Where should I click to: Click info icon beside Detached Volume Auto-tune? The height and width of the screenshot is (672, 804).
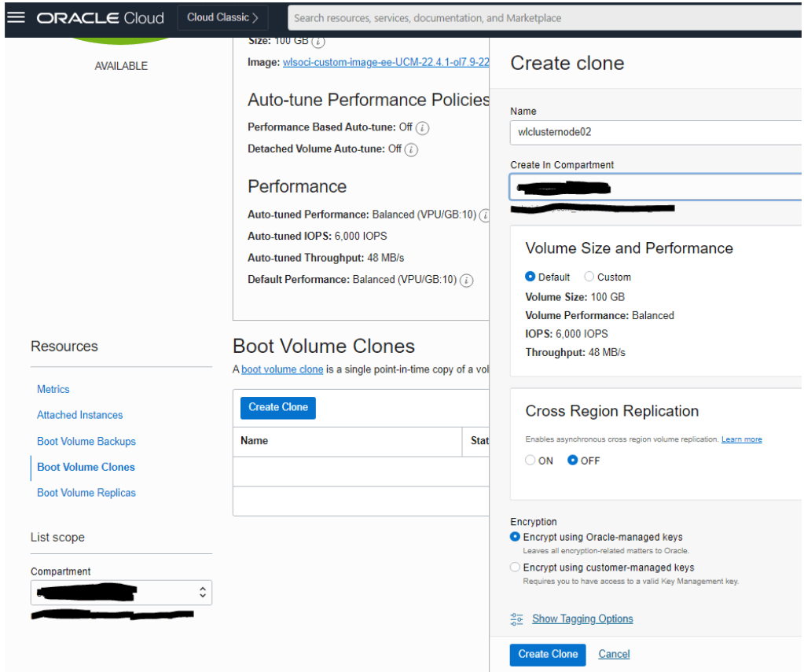click(411, 149)
